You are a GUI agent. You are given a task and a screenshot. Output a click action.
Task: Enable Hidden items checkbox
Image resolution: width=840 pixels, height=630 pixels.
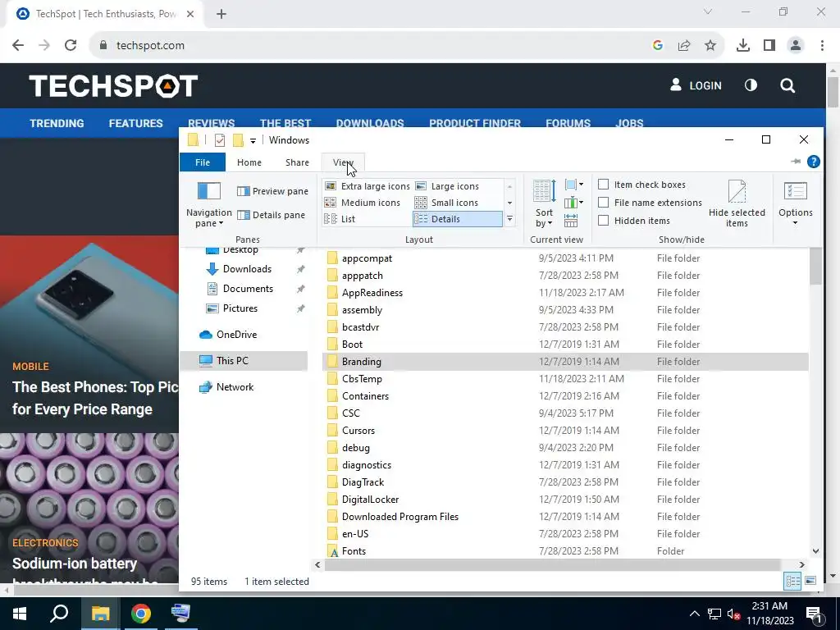pos(603,220)
